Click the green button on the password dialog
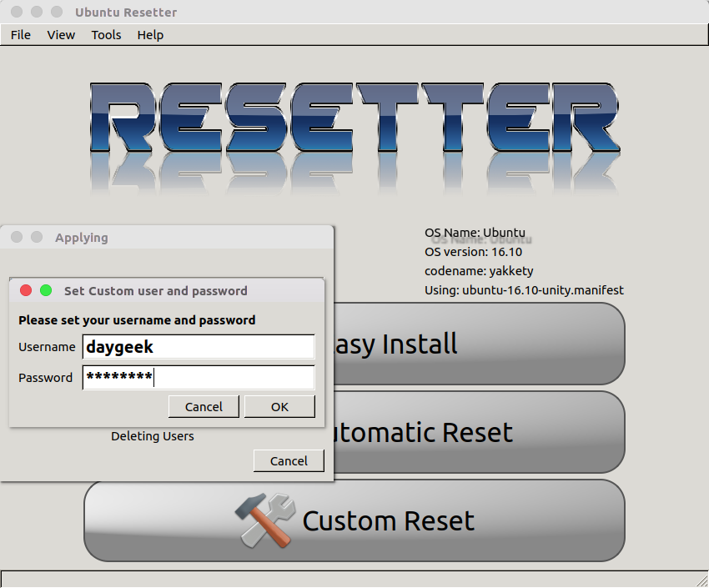709x588 pixels. (x=46, y=290)
